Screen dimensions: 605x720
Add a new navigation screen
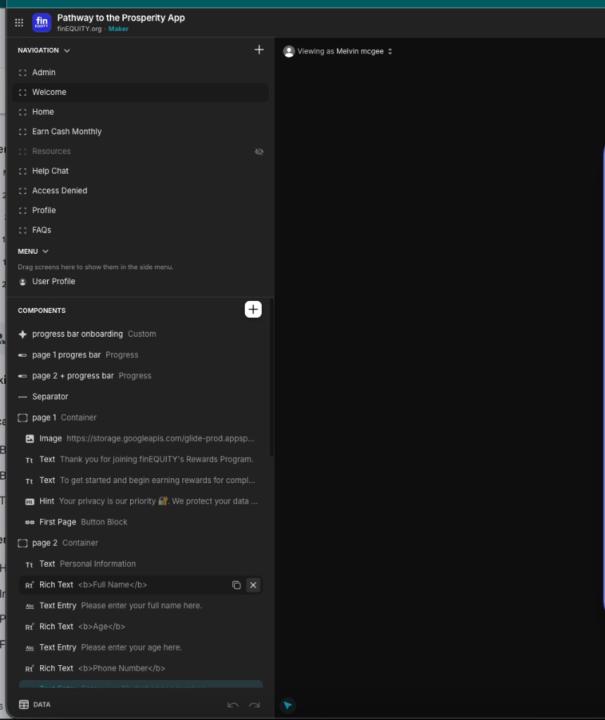click(259, 50)
